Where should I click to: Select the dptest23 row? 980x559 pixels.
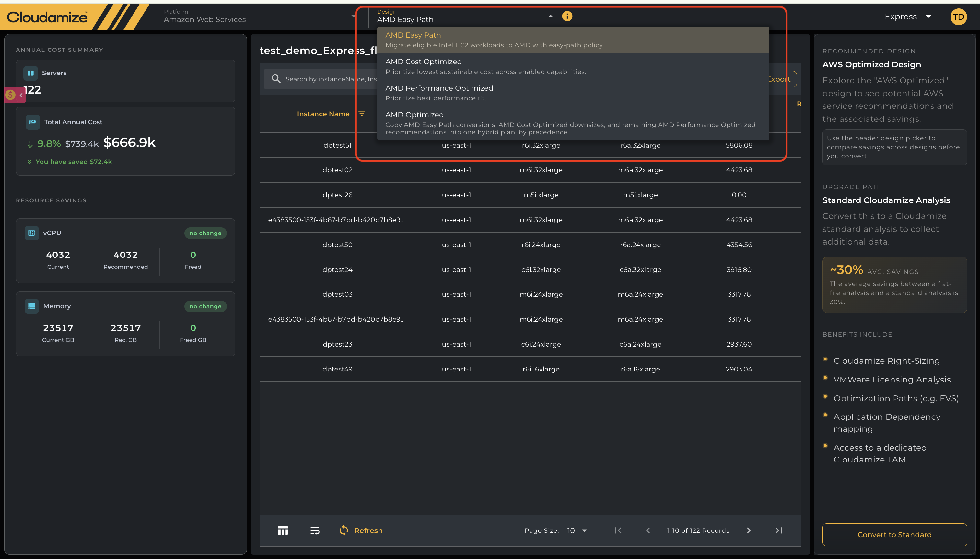[530, 344]
